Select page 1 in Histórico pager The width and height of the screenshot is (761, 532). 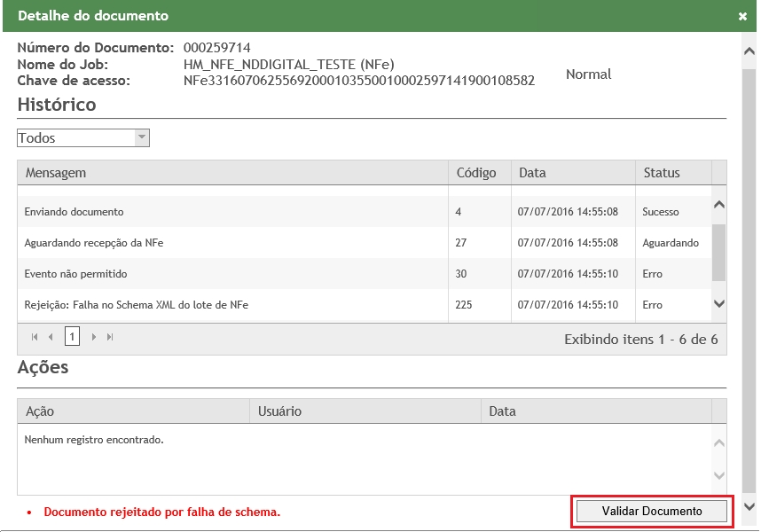[x=72, y=337]
